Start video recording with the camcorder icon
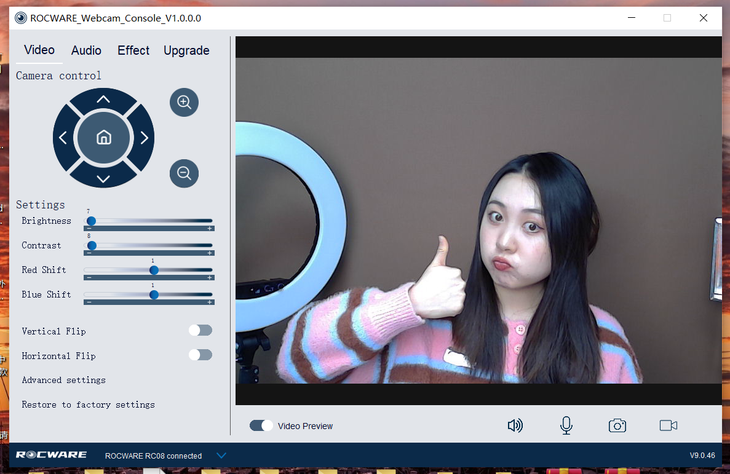This screenshot has width=730, height=474. click(668, 425)
